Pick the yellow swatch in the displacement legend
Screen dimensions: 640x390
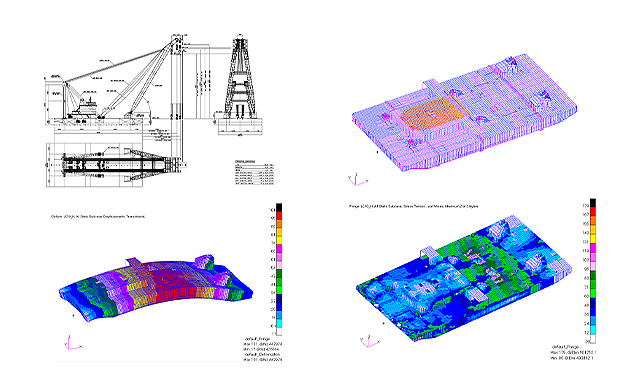[279, 241]
